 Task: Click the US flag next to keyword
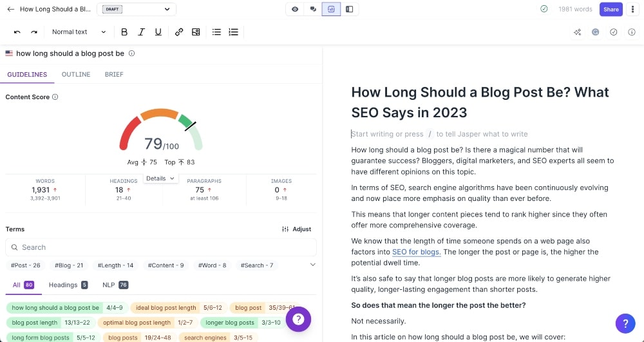point(9,53)
